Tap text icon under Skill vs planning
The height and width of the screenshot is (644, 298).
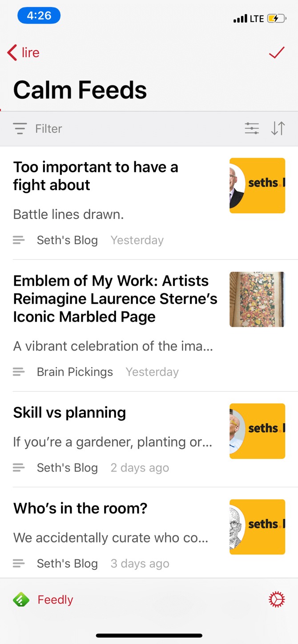point(19,468)
